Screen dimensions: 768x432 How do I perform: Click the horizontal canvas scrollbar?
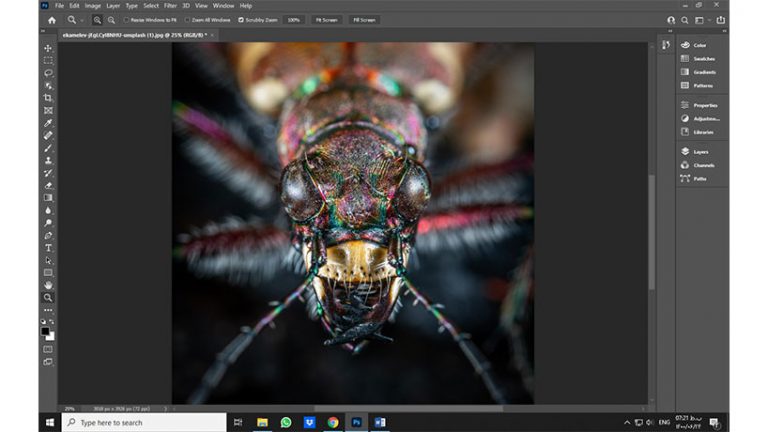[x=408, y=408]
